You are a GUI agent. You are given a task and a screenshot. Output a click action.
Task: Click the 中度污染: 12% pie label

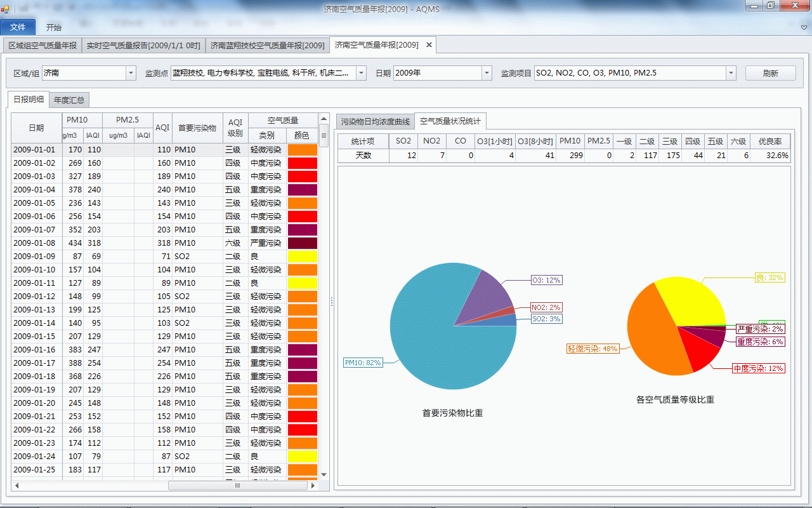(758, 368)
